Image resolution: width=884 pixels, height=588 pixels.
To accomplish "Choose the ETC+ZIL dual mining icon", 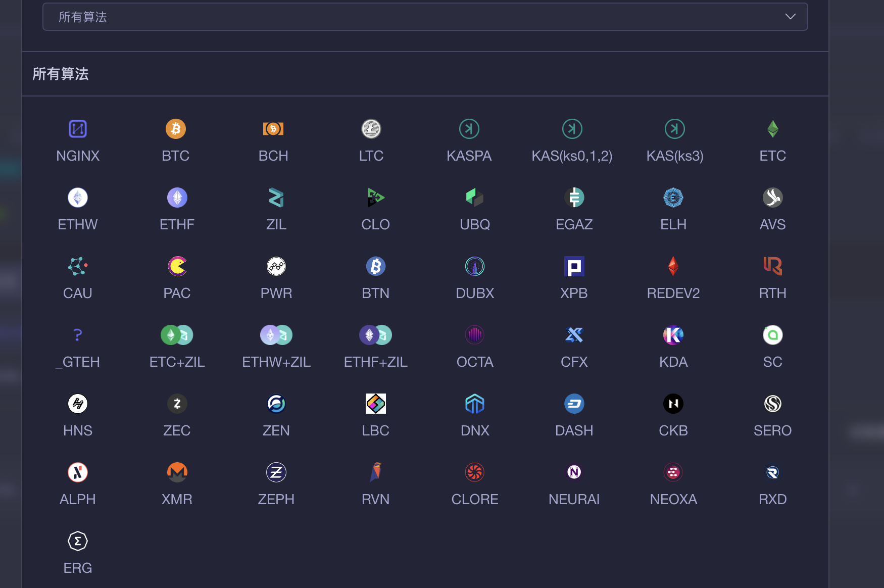I will pos(177,335).
